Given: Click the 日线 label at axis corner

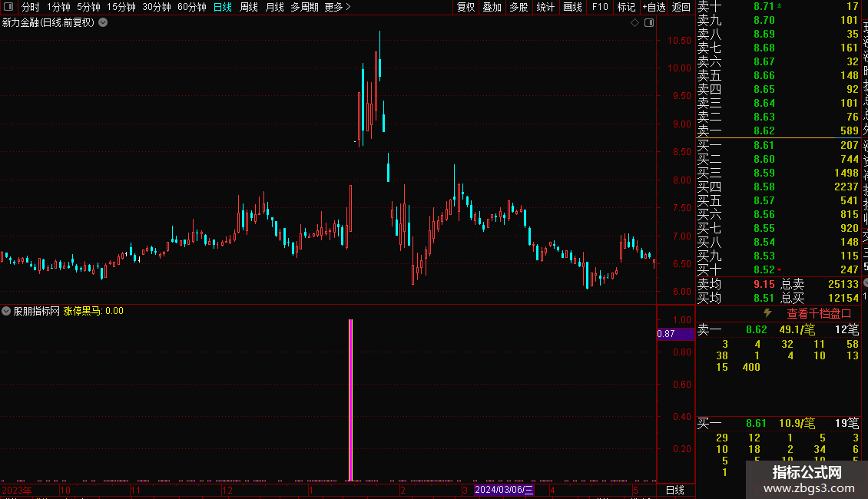Looking at the screenshot, I should pos(674,490).
